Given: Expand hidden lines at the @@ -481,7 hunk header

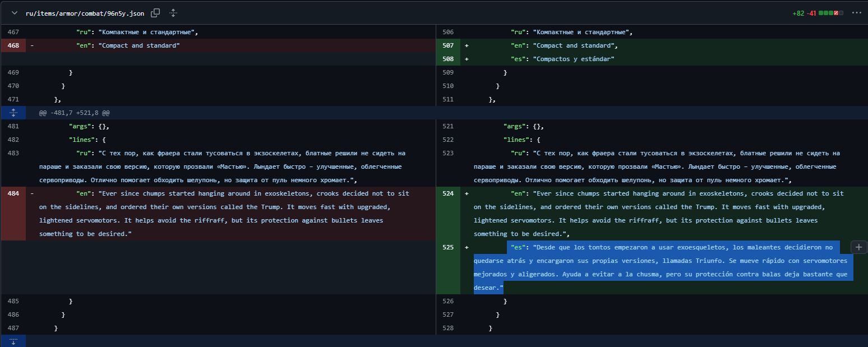Looking at the screenshot, I should 13,113.
